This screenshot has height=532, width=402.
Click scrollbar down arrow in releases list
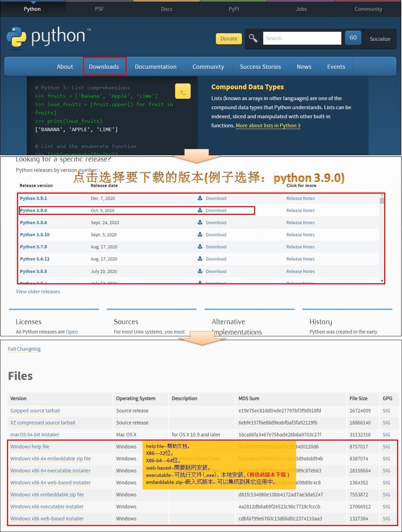382,281
